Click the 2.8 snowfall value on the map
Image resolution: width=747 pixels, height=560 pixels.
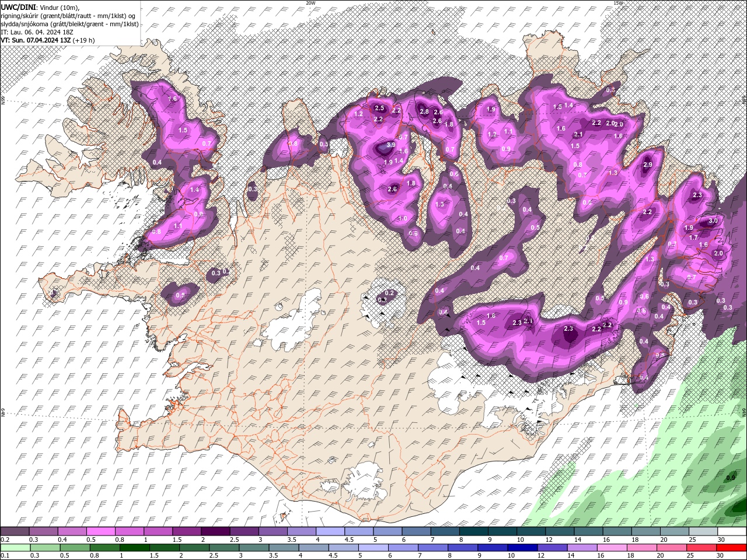tap(424, 111)
